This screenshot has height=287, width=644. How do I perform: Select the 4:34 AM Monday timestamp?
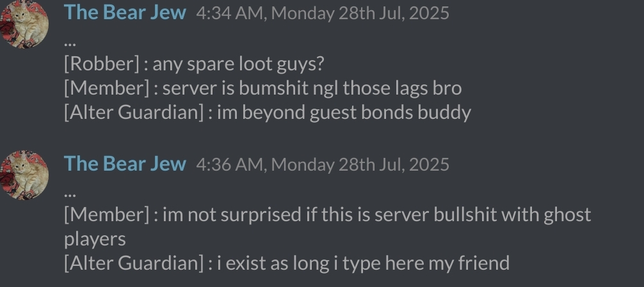(x=323, y=13)
